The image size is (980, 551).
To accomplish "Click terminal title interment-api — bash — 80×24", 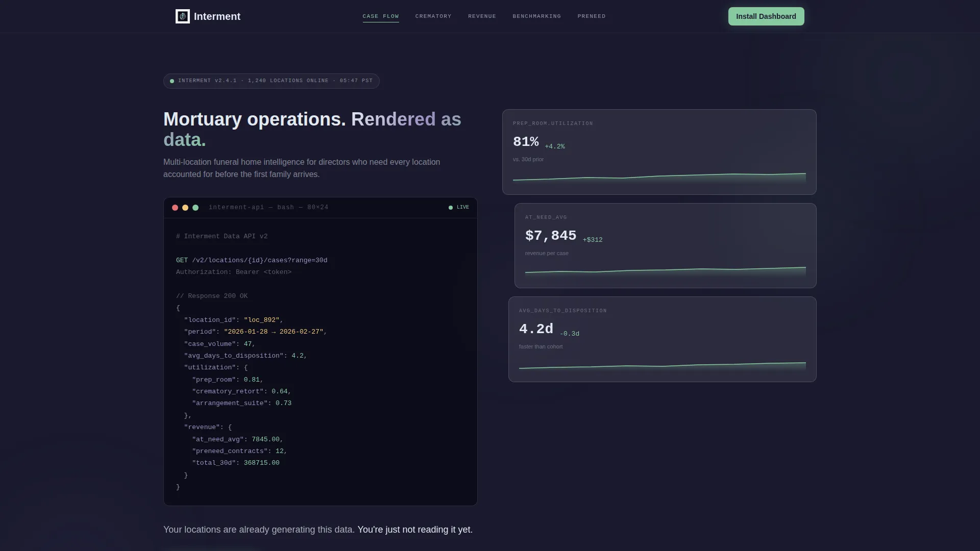I will click(268, 208).
